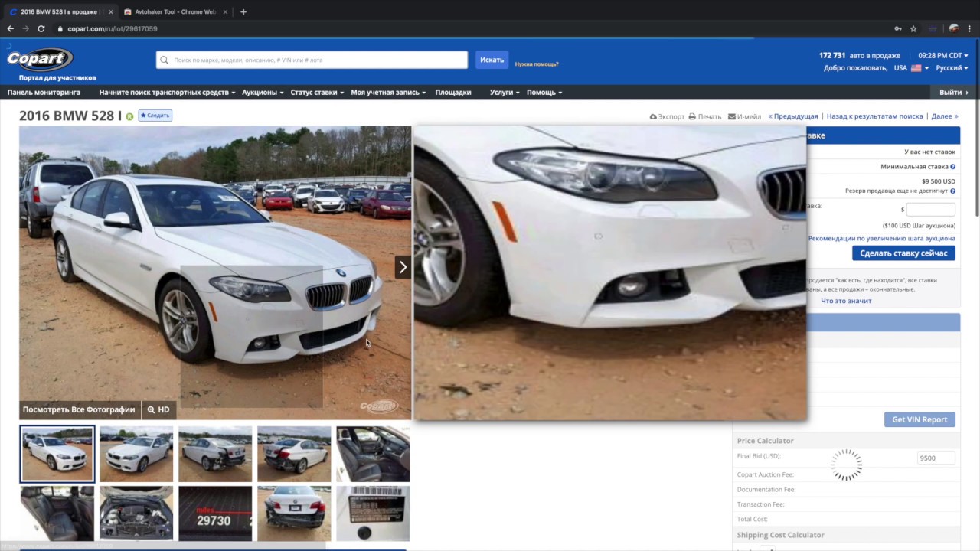This screenshot has width=980, height=551.
Task: Switch to the Avtohaker Tool browser tab
Action: [175, 12]
